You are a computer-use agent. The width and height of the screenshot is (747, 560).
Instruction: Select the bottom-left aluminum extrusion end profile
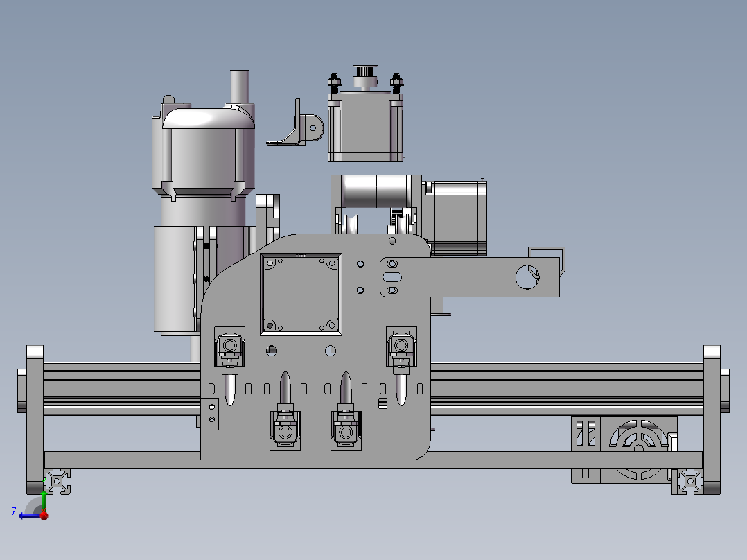(x=58, y=481)
